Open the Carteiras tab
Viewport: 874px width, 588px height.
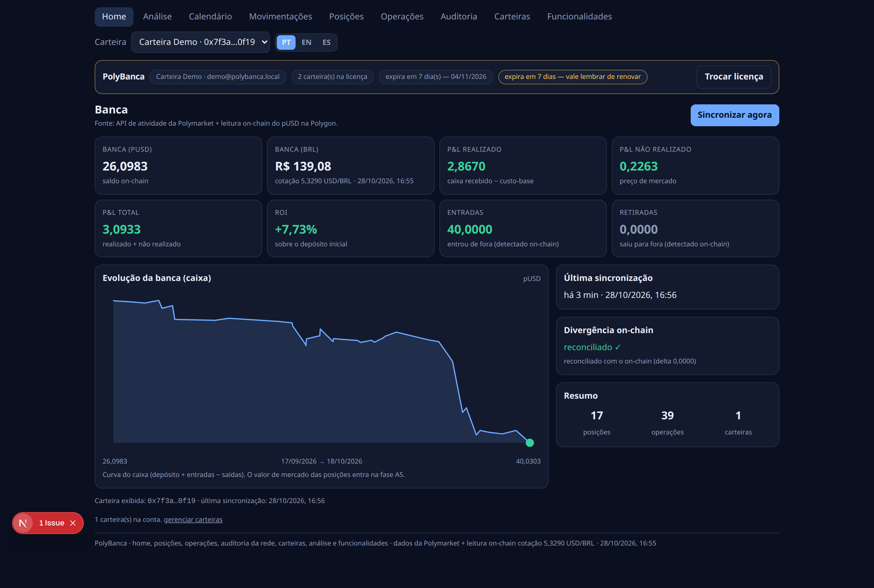click(x=512, y=16)
